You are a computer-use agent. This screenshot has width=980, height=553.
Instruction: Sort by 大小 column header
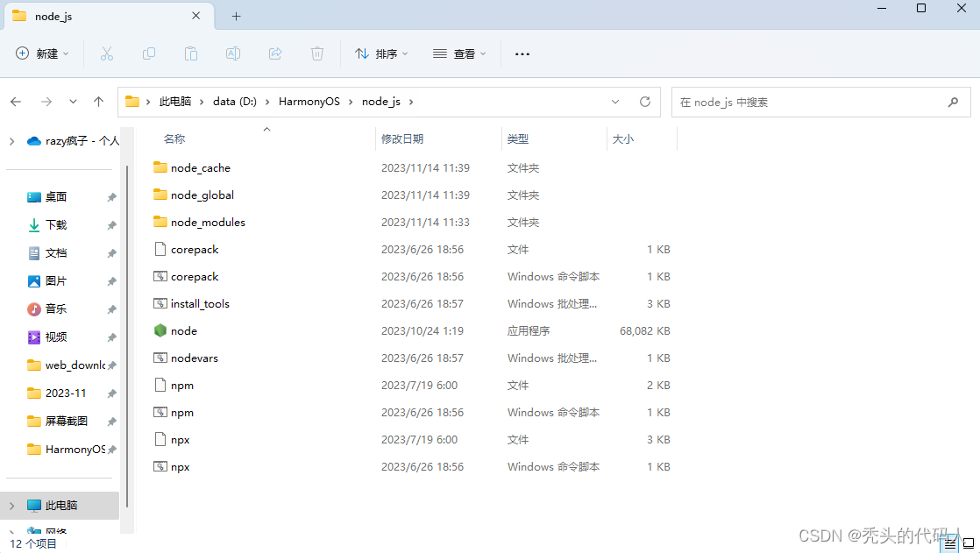tap(623, 138)
